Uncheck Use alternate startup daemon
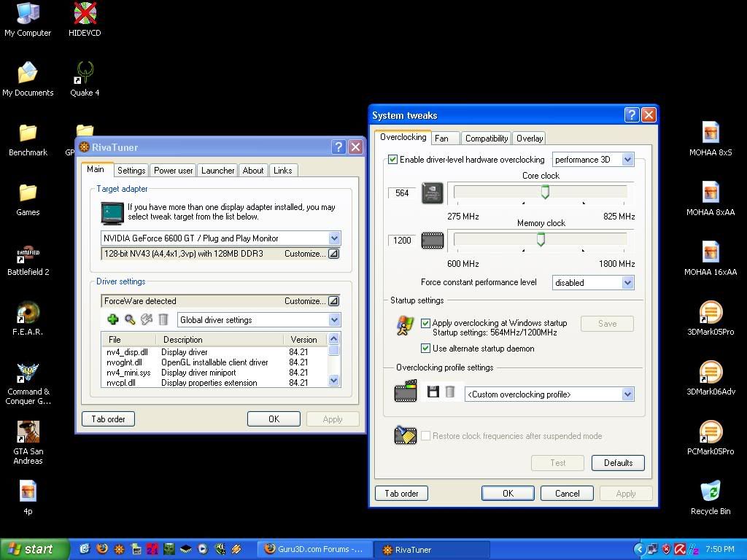Screen dimensions: 747x560 [426, 349]
